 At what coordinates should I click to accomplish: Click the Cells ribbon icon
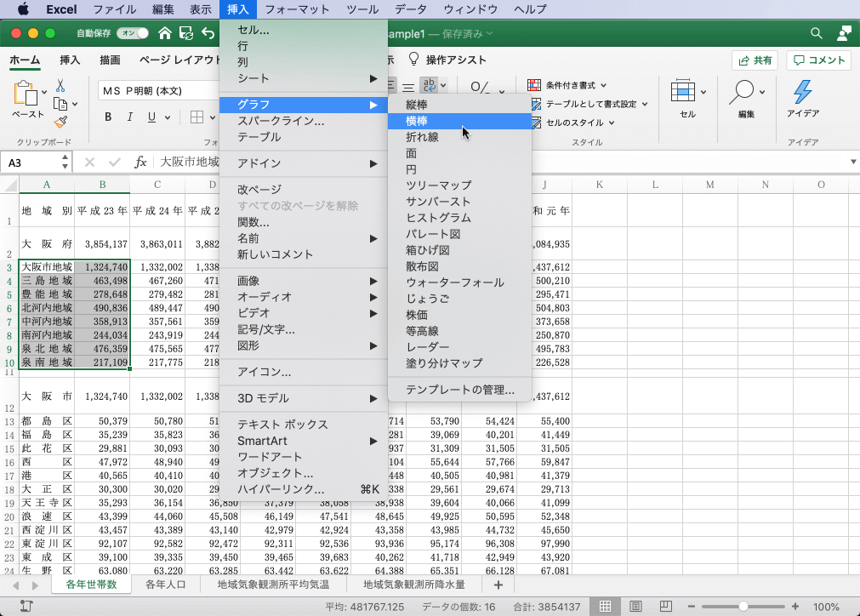(x=683, y=91)
